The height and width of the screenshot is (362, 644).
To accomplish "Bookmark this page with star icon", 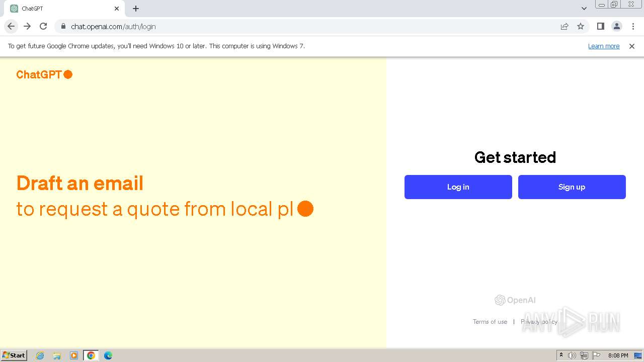I will point(581,26).
